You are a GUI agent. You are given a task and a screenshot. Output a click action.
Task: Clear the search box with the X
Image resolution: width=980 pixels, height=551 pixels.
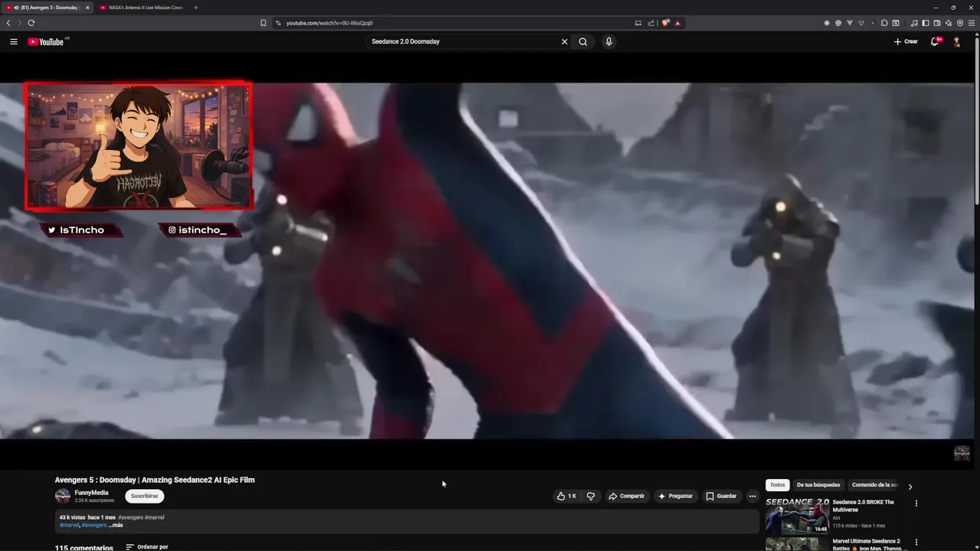click(564, 41)
